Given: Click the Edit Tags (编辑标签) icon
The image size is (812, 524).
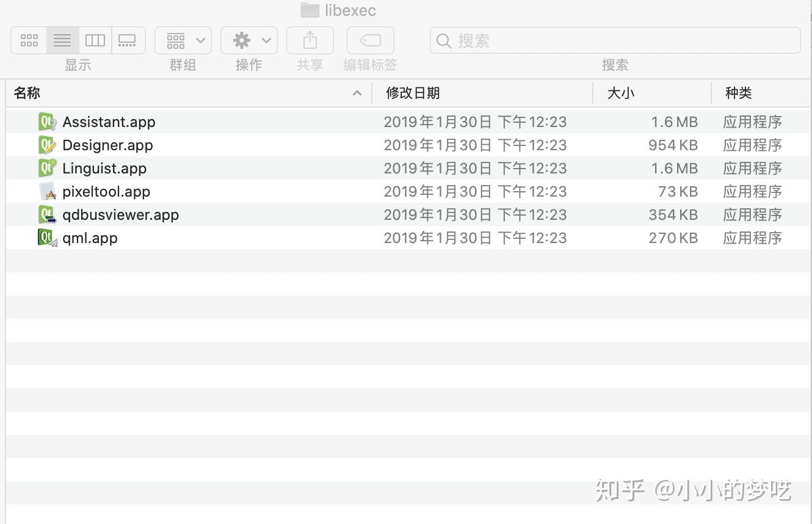Looking at the screenshot, I should pos(369,40).
